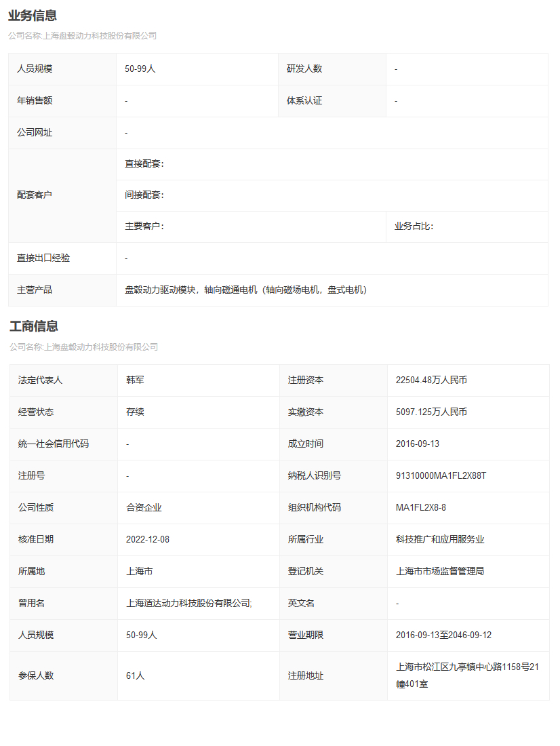Click the 法定代表人 label
The image size is (560, 746).
(41, 380)
